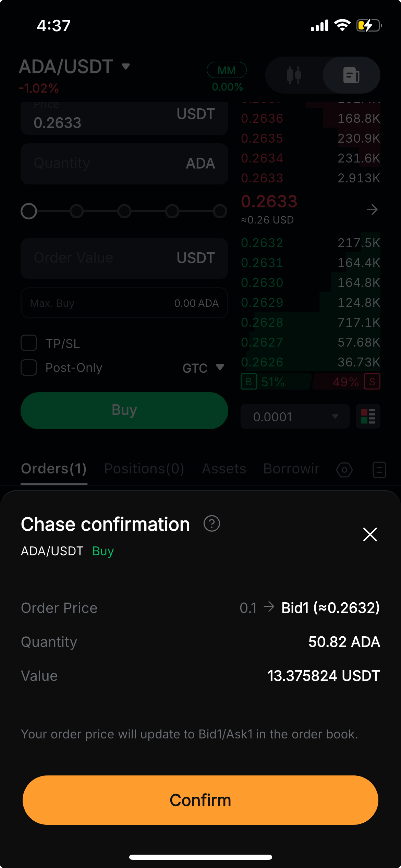Open the order book layout icon
This screenshot has width=401, height=868.
click(x=368, y=416)
